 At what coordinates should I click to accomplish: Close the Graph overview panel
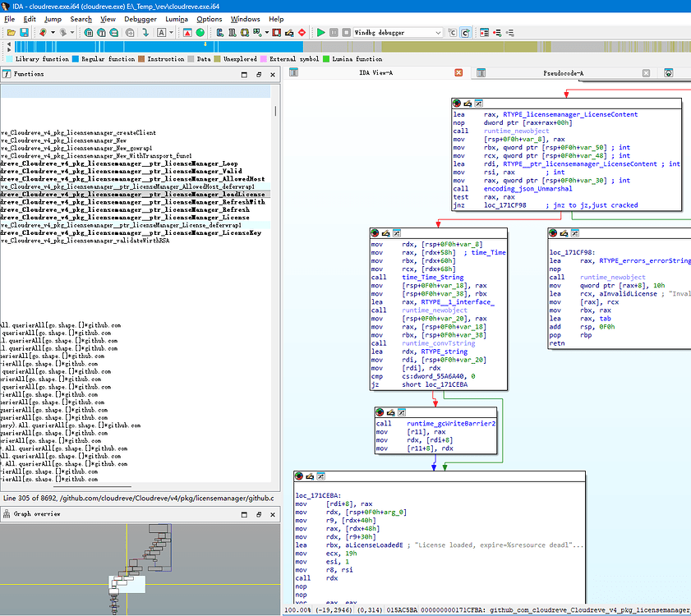[273, 514]
